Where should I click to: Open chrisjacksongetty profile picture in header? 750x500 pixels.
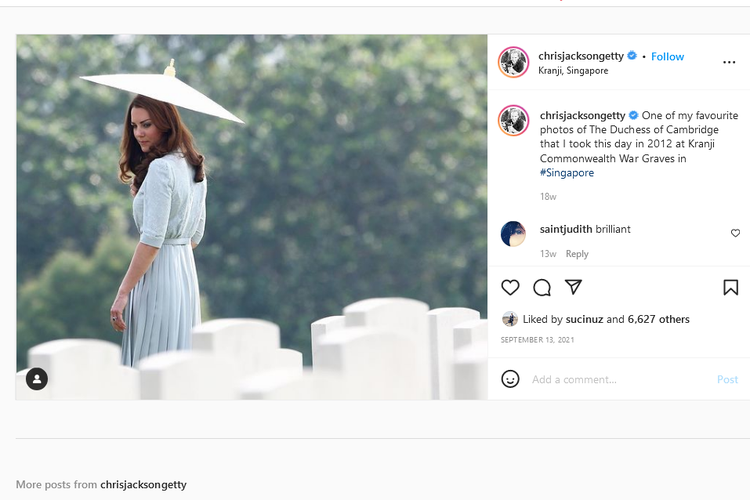[514, 62]
